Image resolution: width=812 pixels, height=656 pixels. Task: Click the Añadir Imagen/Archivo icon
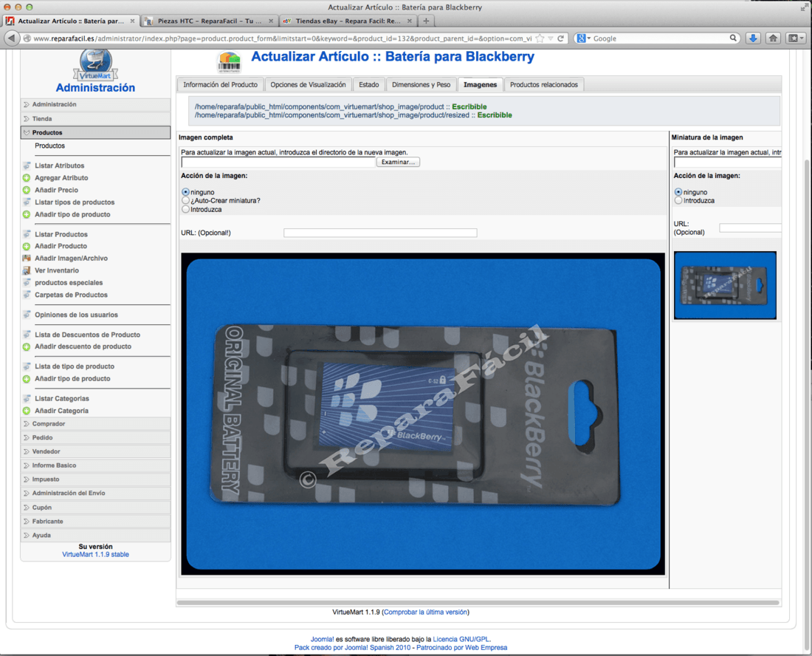[27, 258]
